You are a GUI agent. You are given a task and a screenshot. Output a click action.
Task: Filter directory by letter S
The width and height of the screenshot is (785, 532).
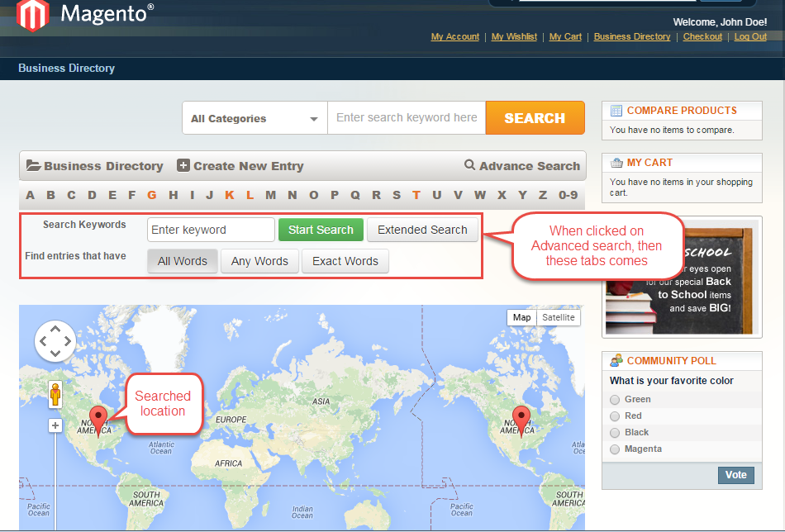click(x=397, y=195)
